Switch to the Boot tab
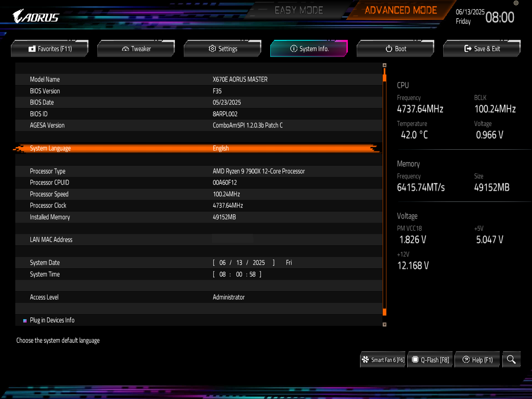The height and width of the screenshot is (399, 532). click(x=396, y=49)
